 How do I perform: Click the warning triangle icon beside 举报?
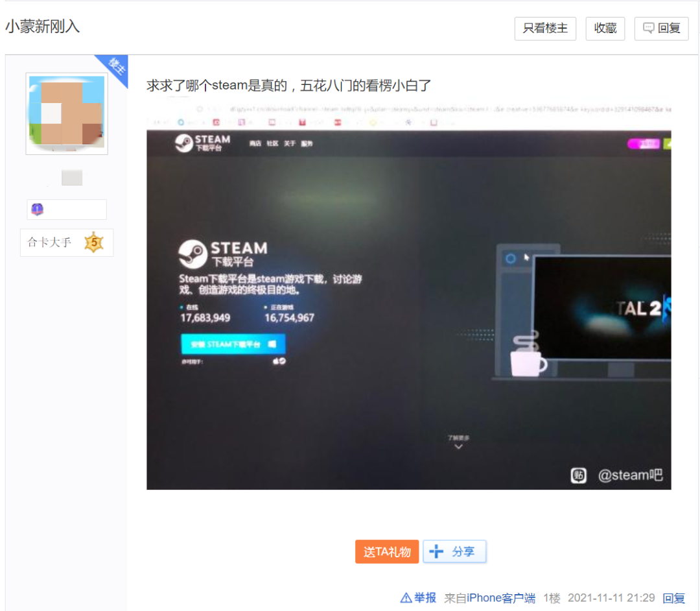point(406,598)
